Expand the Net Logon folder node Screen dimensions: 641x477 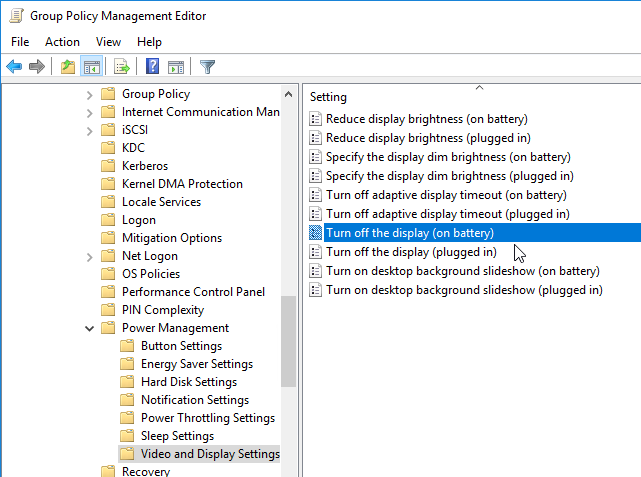(90, 257)
